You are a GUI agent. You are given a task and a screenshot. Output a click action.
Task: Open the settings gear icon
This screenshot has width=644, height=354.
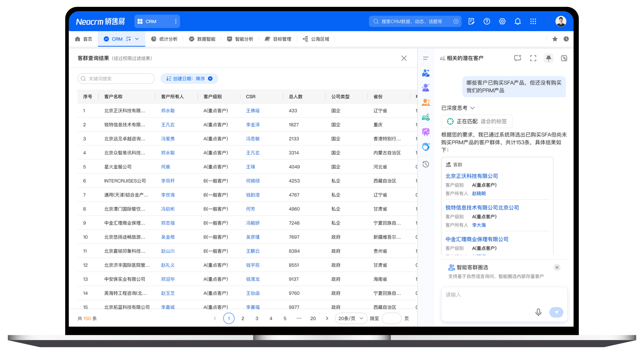[x=502, y=22]
